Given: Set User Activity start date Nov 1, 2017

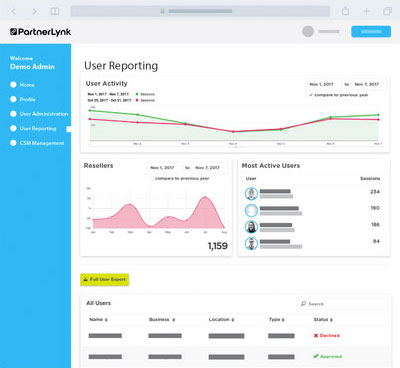Looking at the screenshot, I should pos(323,84).
